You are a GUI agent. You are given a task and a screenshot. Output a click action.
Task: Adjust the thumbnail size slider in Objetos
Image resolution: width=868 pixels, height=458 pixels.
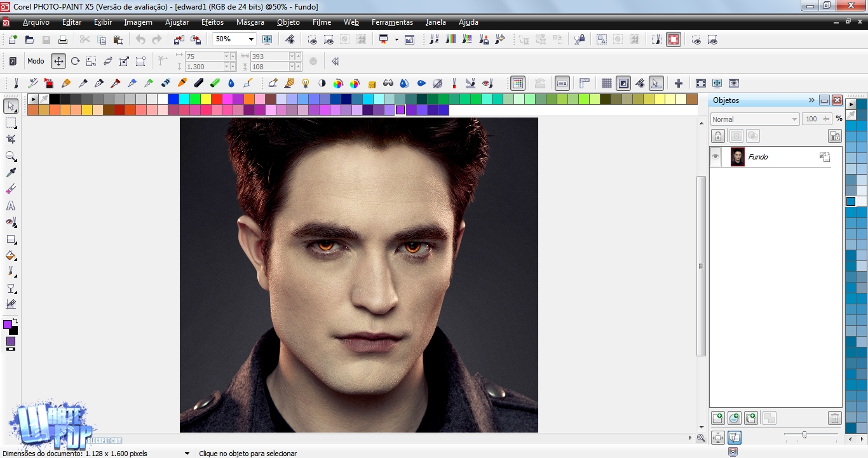pyautogui.click(x=804, y=434)
